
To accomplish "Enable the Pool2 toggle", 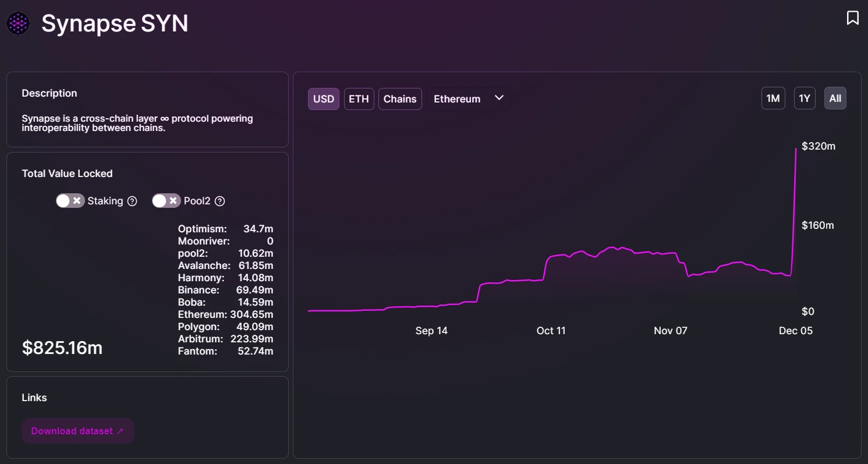I will coord(166,201).
